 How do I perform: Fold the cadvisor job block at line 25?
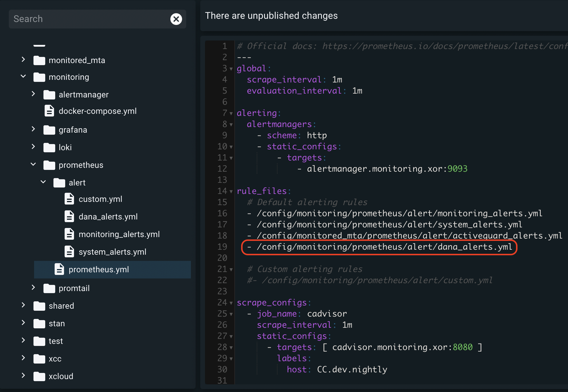231,315
